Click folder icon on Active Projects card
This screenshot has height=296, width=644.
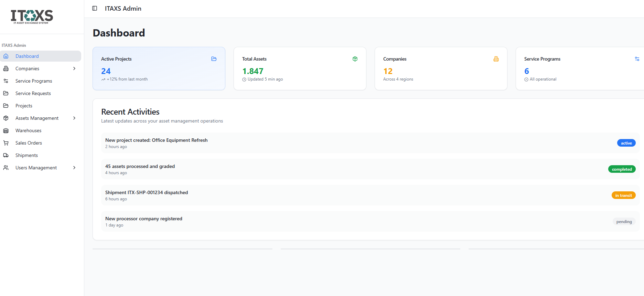point(214,59)
